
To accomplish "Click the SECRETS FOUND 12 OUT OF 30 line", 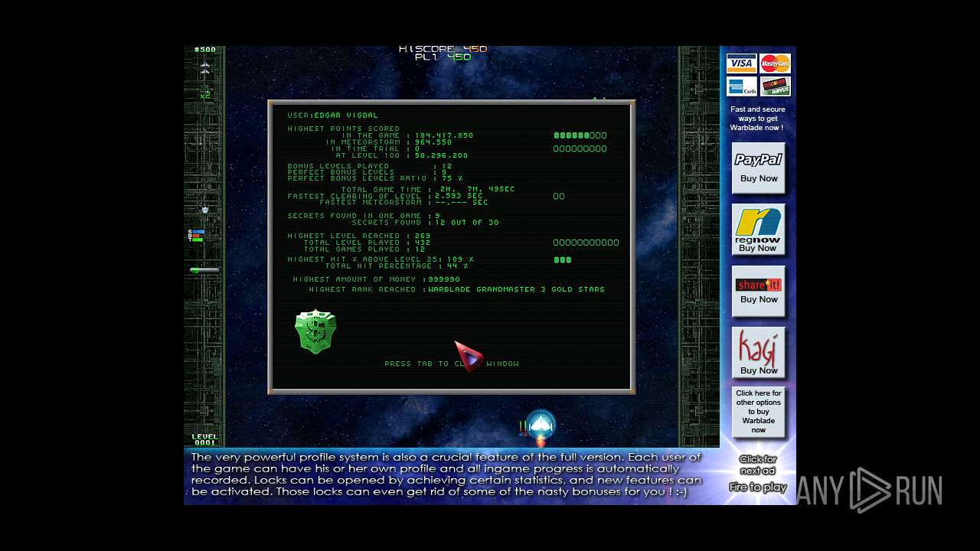I will [x=425, y=223].
